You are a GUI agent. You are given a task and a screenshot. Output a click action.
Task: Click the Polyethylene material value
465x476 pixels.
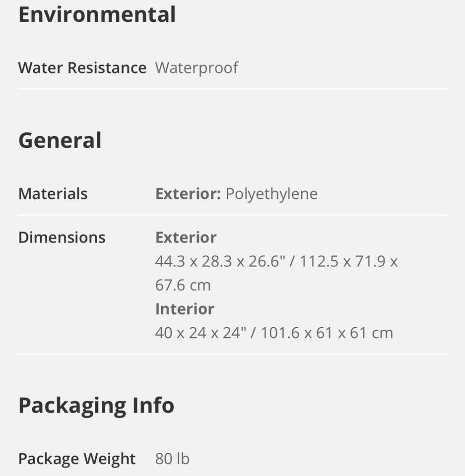271,193
